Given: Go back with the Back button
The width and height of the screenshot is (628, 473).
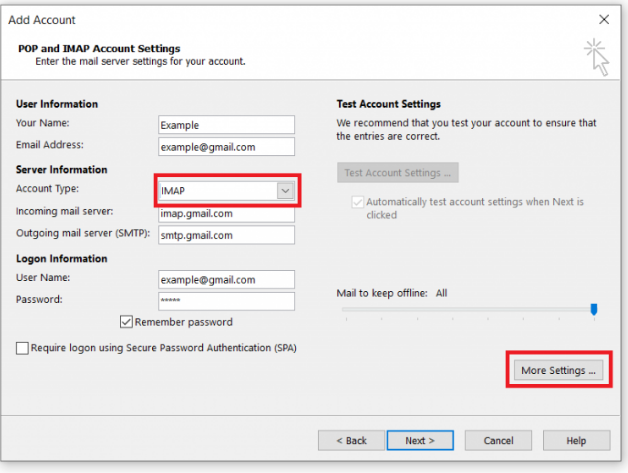Looking at the screenshot, I should click(x=351, y=441).
